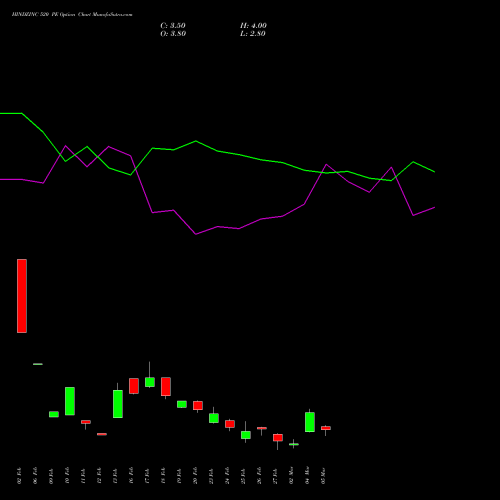Screen dimensions: 500x500
Task: Click the 24 Feb date label
Action: 227,476
